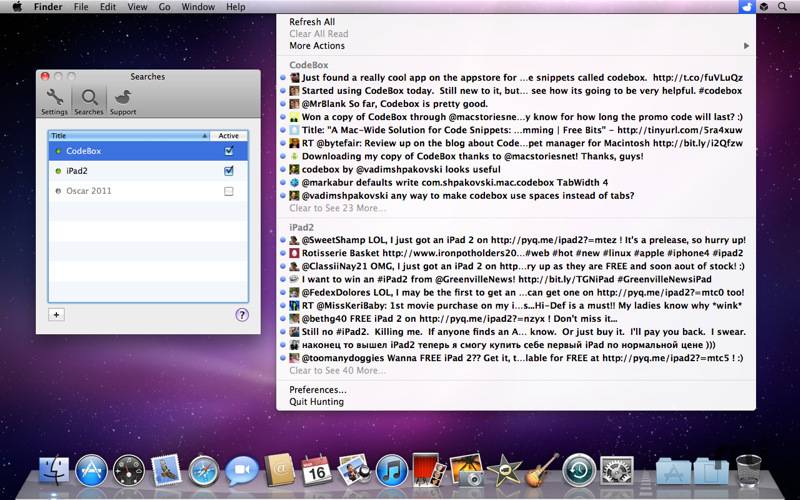
Task: Uncheck Active for iPad2 search
Action: [x=229, y=171]
